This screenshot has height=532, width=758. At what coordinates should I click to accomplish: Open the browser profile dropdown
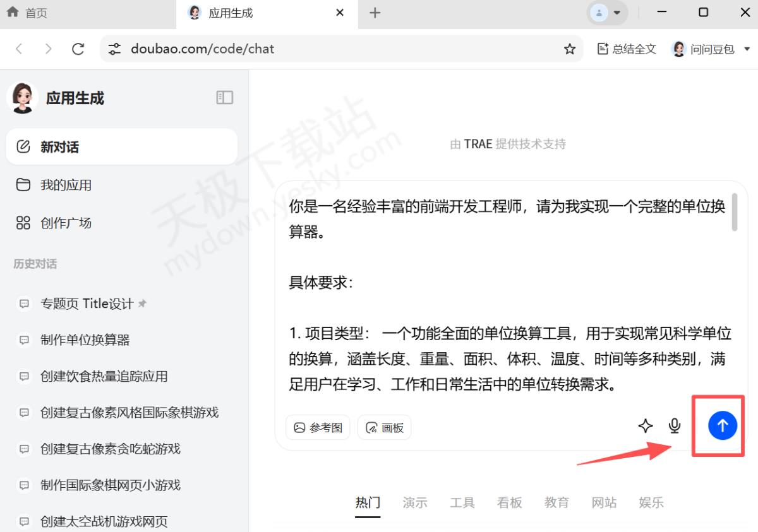point(606,13)
